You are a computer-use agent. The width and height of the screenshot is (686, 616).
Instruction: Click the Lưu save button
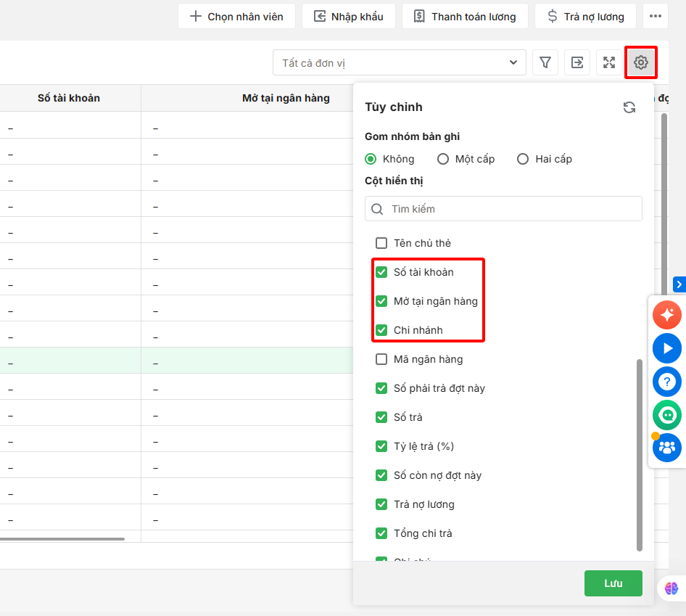613,583
